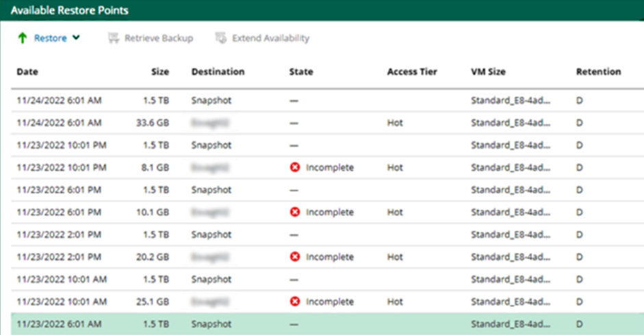
Task: Select the 20.2 GB size cell
Action: point(153,257)
